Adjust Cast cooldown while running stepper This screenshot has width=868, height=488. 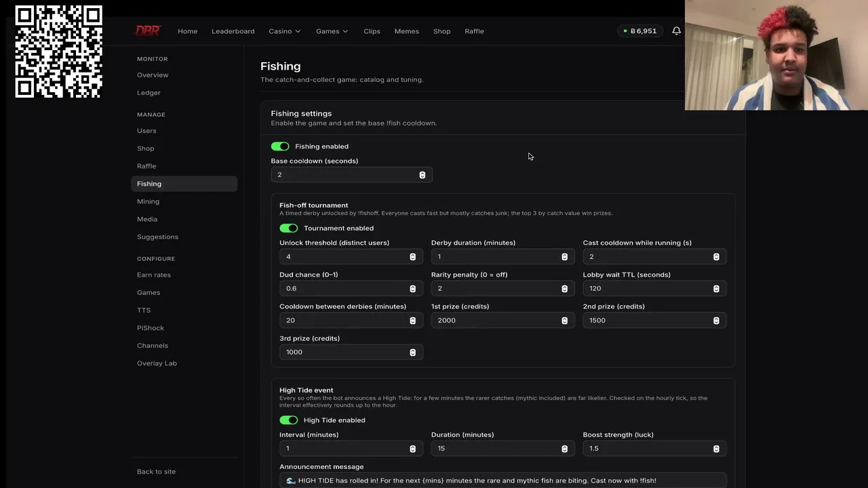(x=716, y=257)
